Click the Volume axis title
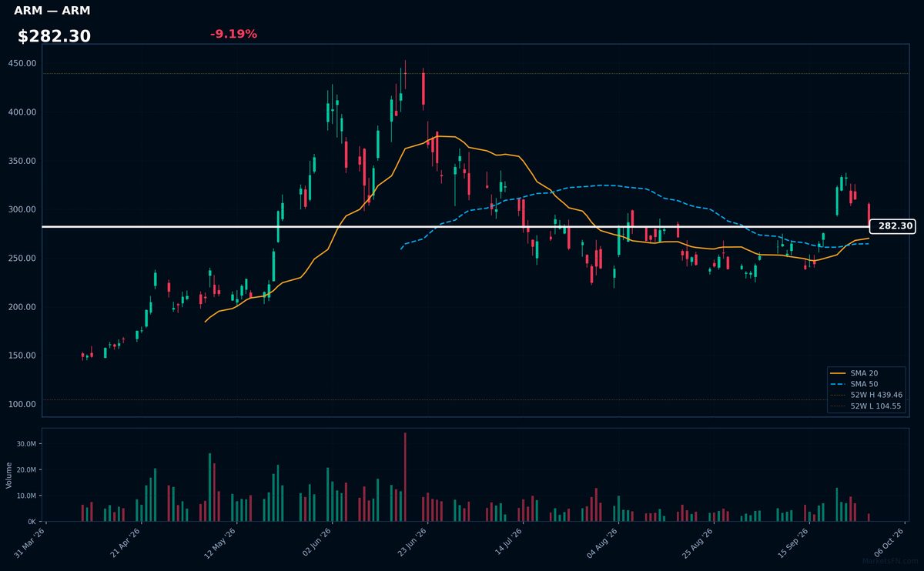 pyautogui.click(x=9, y=475)
